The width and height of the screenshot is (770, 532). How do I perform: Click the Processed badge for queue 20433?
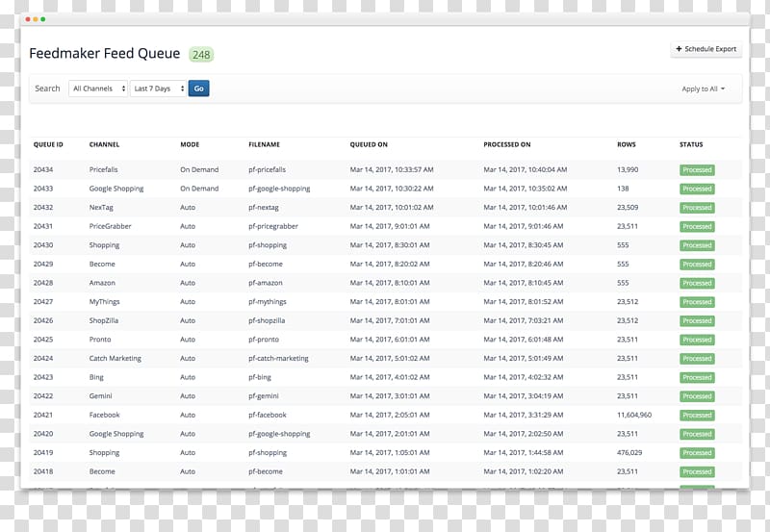697,189
